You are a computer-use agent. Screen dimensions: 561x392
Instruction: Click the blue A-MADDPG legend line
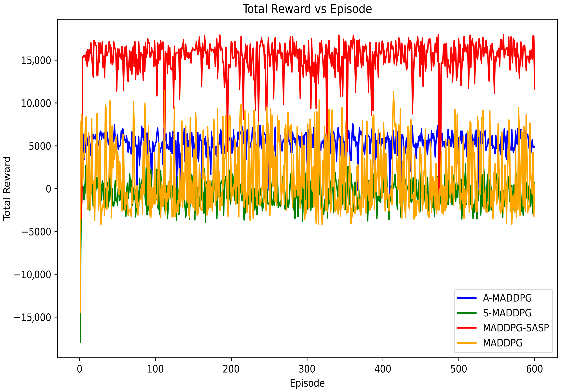coord(467,298)
